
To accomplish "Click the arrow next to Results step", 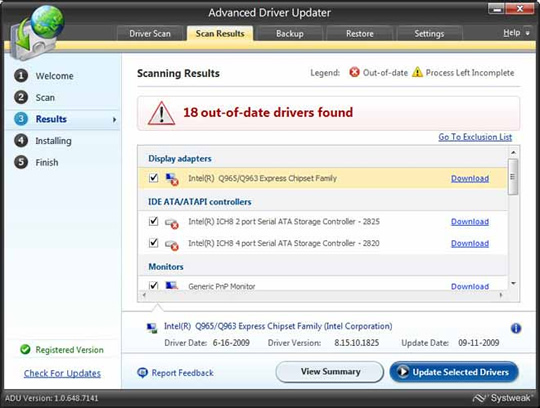I will pyautogui.click(x=114, y=119).
